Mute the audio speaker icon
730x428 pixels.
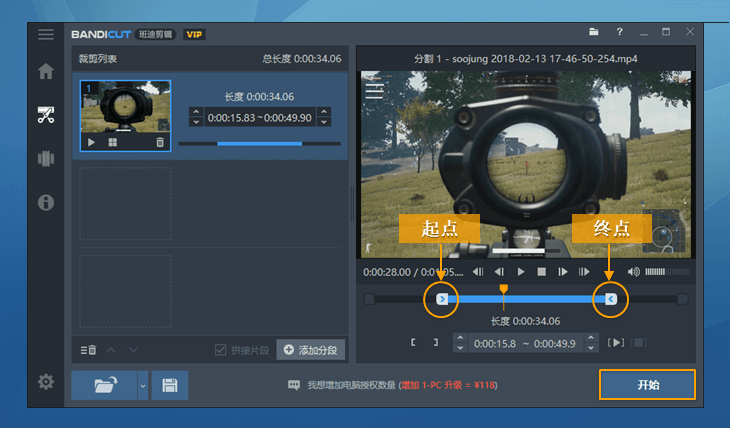(634, 272)
